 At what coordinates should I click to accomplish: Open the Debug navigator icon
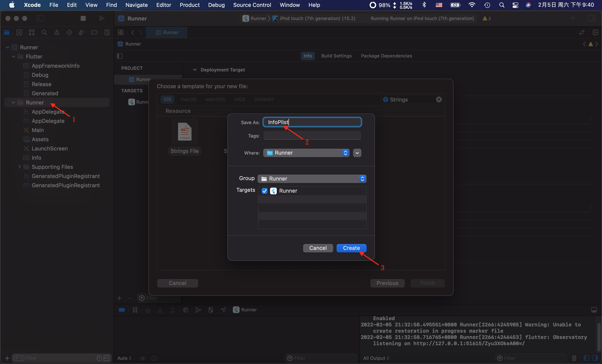click(x=82, y=32)
